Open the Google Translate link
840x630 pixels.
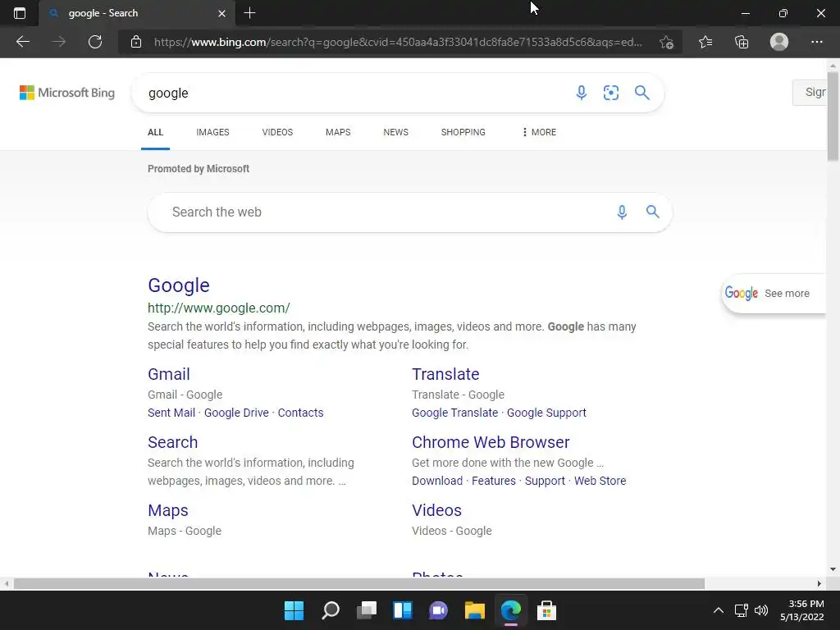454,413
